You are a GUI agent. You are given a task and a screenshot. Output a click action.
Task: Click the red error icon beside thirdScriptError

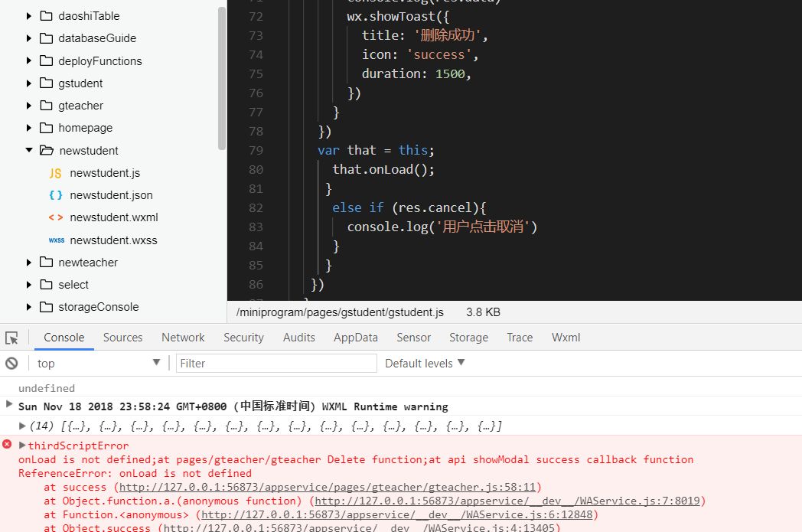tap(7, 444)
